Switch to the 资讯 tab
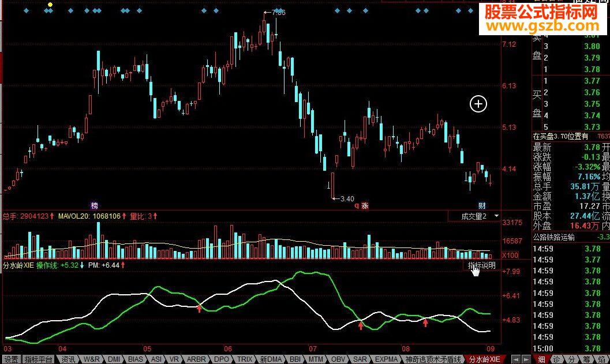This screenshot has height=364, width=610. (x=68, y=359)
